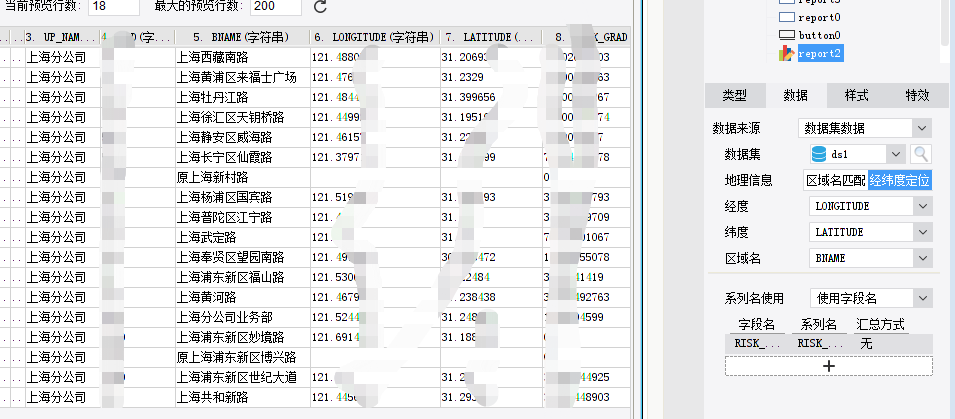Click the 上海浦东新区妙境路 cell
The height and width of the screenshot is (419, 955).
(x=242, y=337)
